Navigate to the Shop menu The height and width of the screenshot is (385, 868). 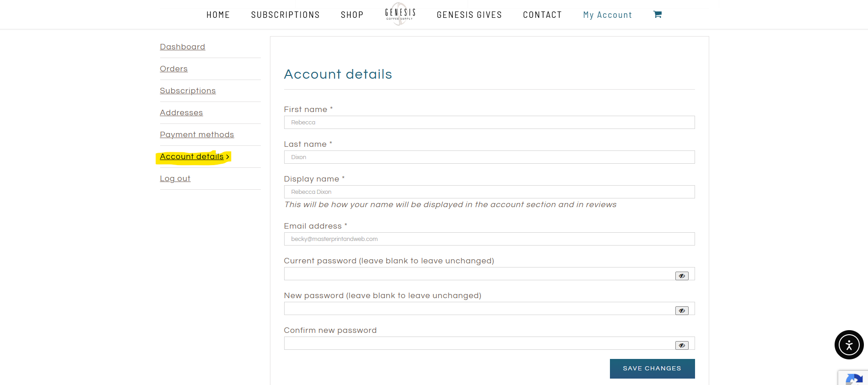pos(352,15)
